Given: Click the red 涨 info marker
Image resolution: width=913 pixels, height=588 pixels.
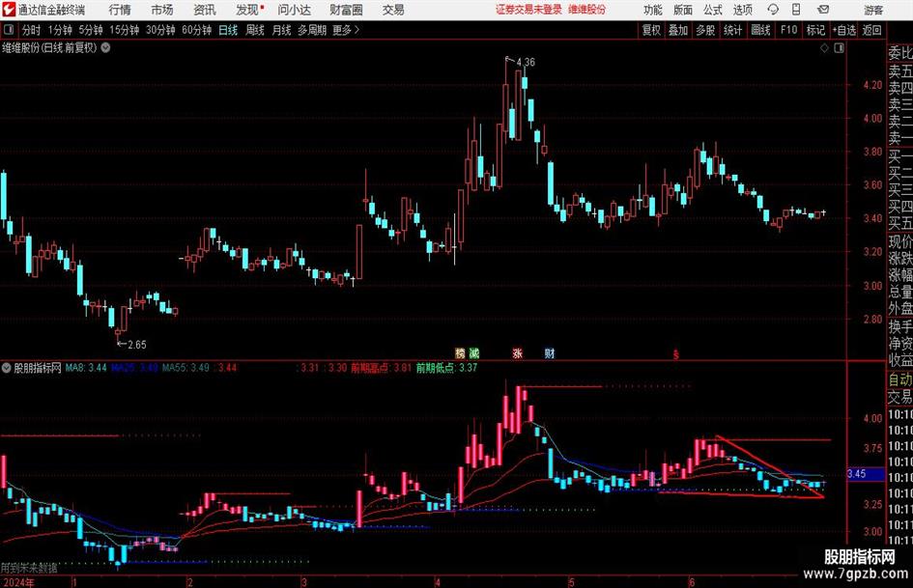Looking at the screenshot, I should 517,353.
